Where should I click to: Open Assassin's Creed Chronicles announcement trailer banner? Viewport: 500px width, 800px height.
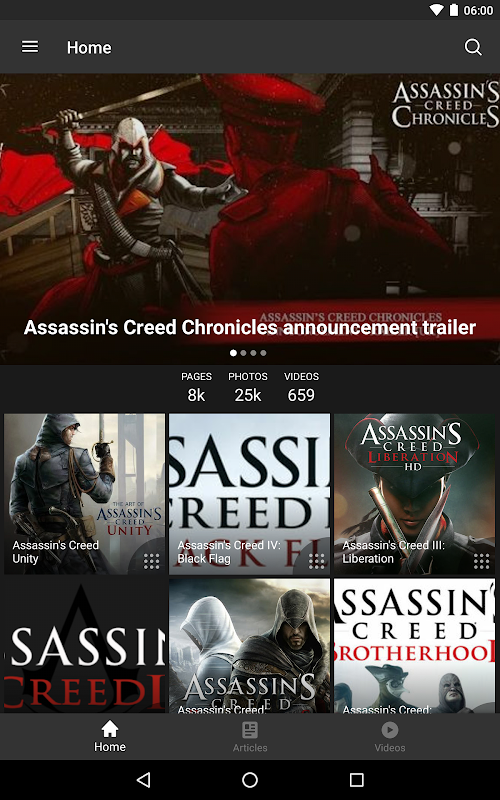[250, 219]
